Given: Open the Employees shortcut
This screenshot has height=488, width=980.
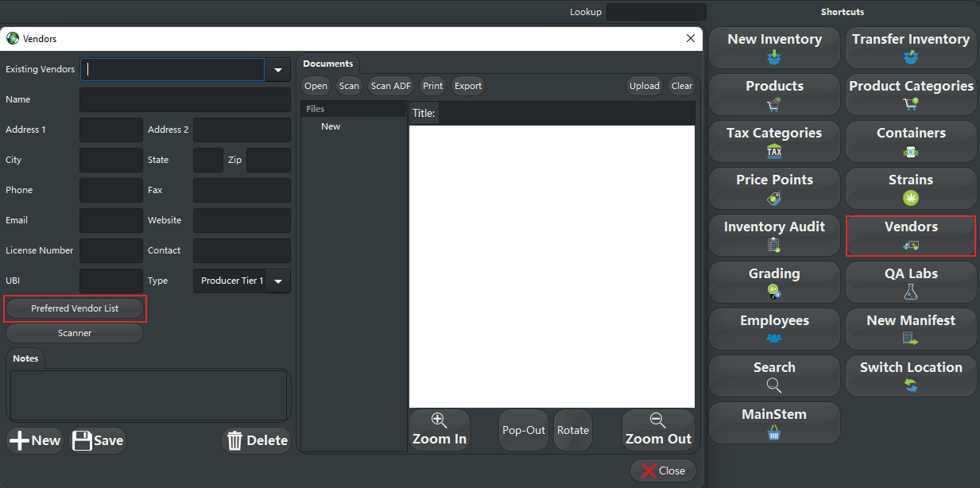Looking at the screenshot, I should pos(773,328).
